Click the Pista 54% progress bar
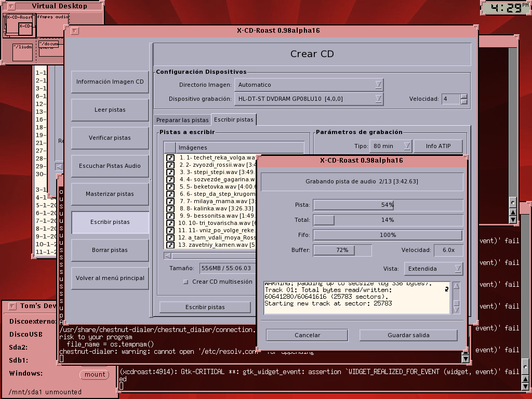 pyautogui.click(x=388, y=205)
